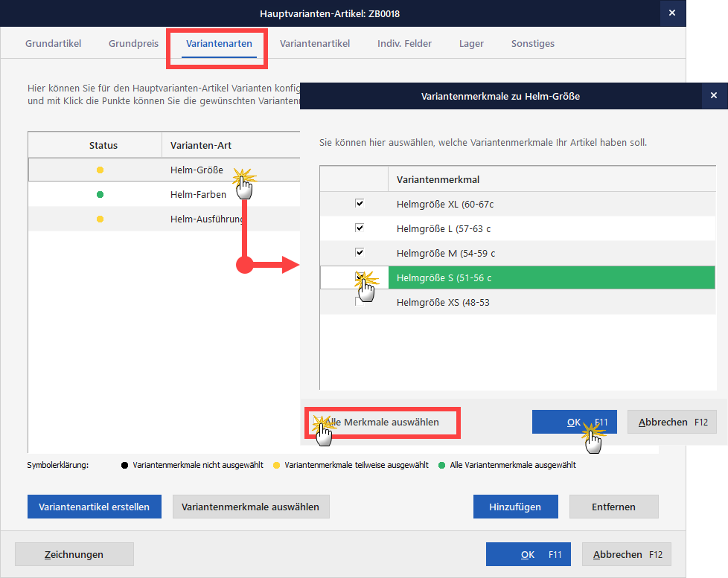Go to the Indiv. Felder tab

(404, 44)
